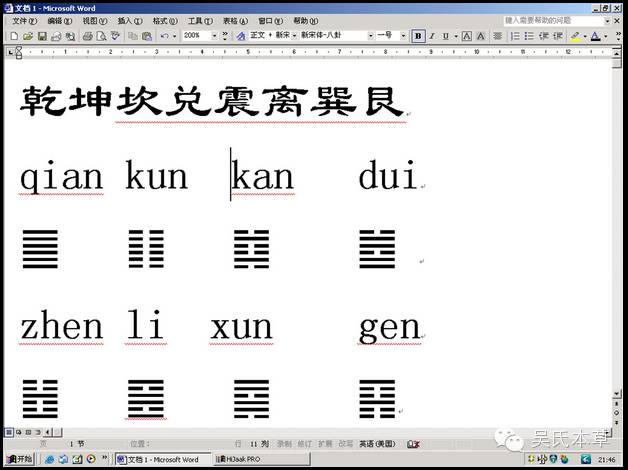Image resolution: width=628 pixels, height=470 pixels.
Task: Click the spelling status book icon
Action: [x=413, y=444]
